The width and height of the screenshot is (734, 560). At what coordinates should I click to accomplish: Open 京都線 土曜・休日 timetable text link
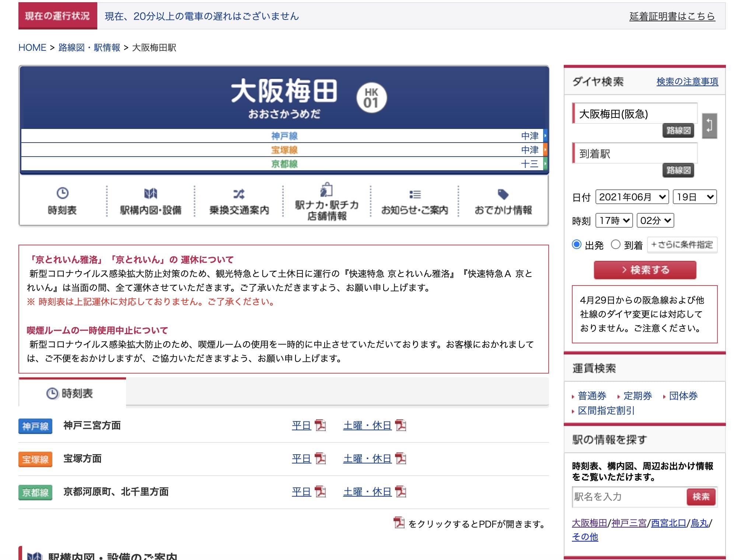tap(367, 492)
